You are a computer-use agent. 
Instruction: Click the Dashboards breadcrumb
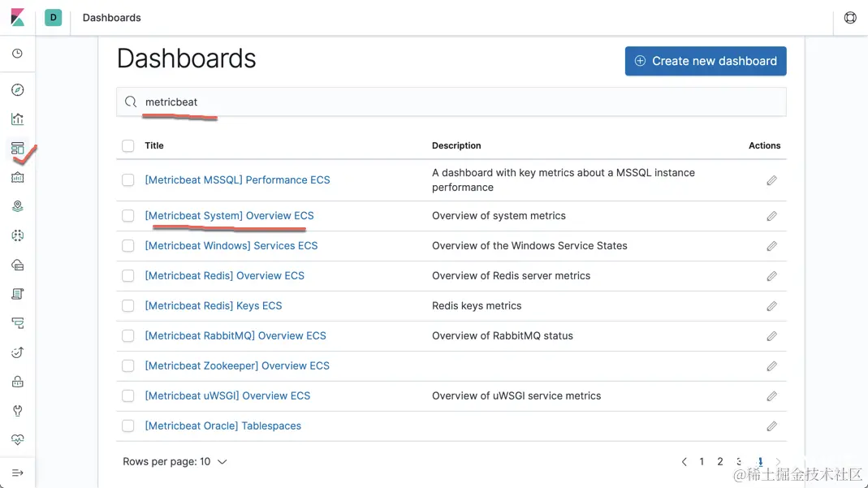pos(112,18)
